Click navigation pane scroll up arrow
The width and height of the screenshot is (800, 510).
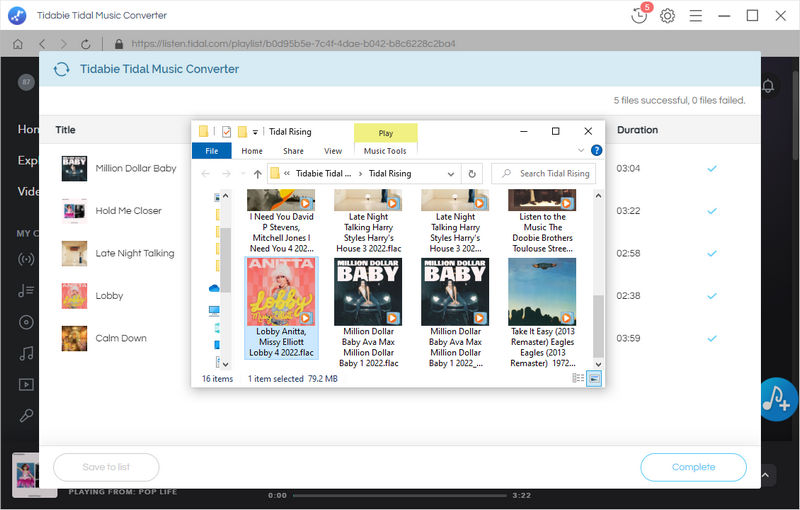pos(226,196)
